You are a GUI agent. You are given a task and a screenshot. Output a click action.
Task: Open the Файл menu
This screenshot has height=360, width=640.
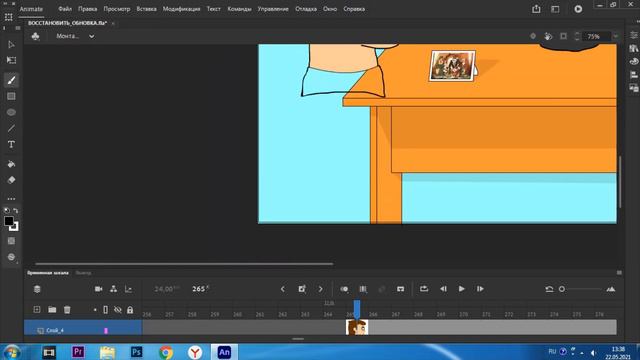click(65, 9)
